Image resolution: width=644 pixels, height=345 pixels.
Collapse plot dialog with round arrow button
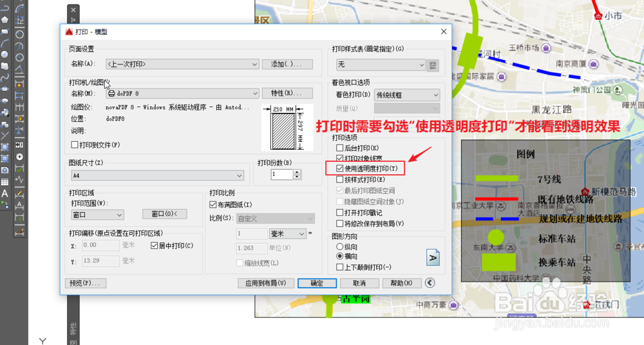pos(430,283)
